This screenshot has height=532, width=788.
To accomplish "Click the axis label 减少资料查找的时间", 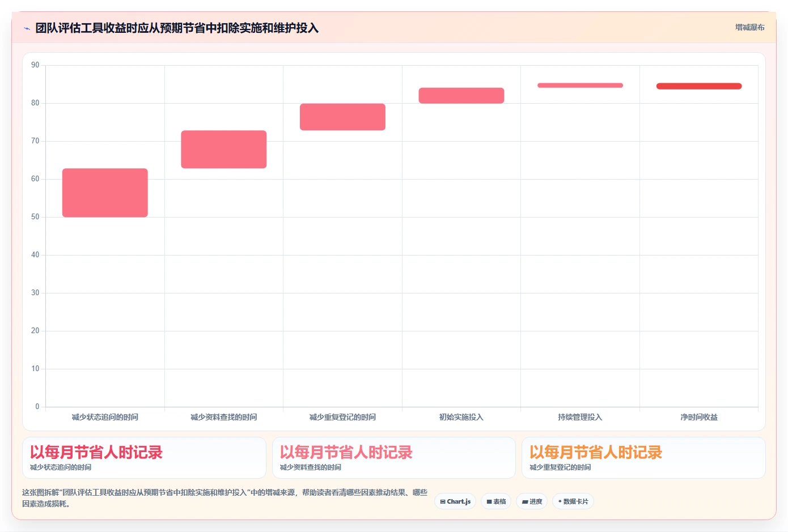I will click(x=224, y=417).
